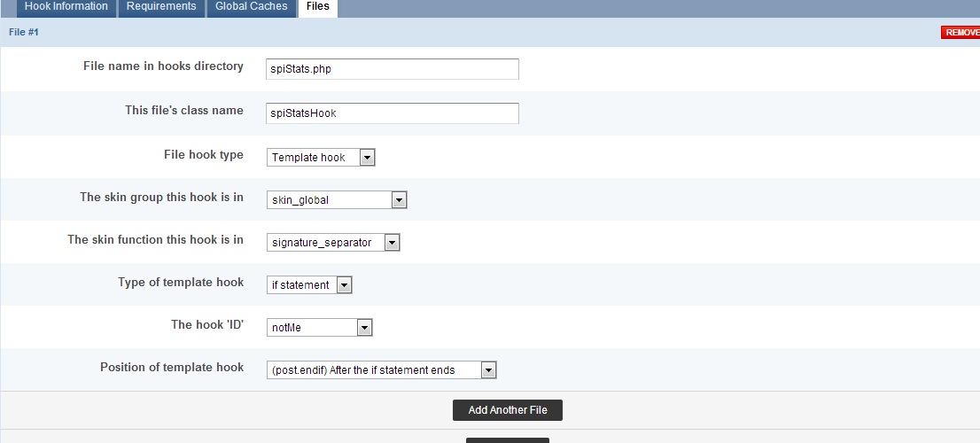
Task: Open the Requirements tab
Action: point(160,7)
